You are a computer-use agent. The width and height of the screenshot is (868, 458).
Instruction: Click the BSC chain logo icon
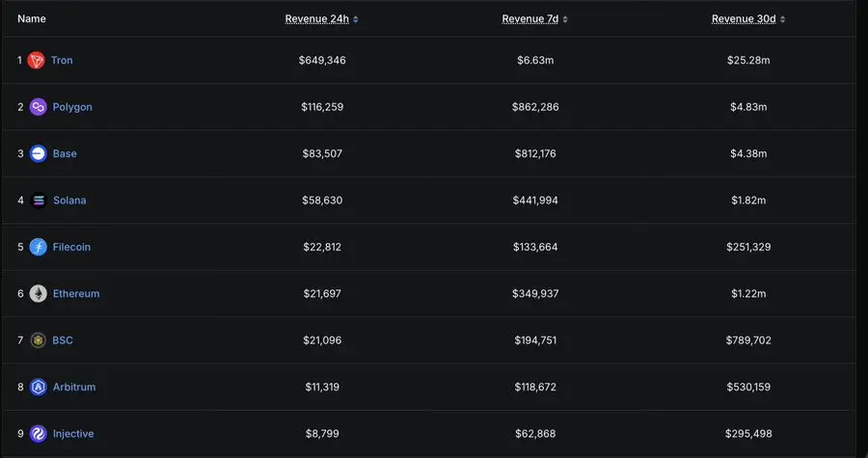point(39,340)
